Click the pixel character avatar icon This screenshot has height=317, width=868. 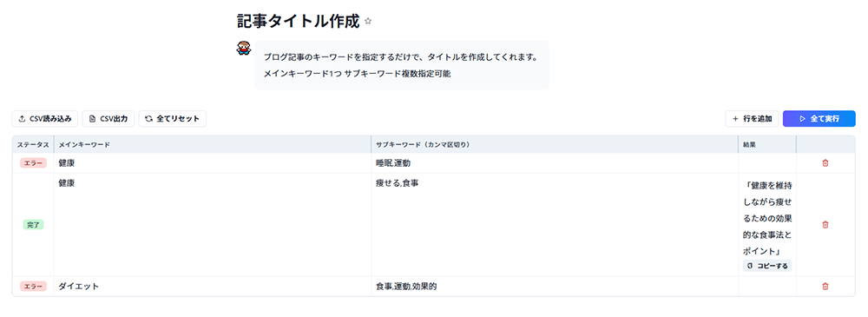point(244,49)
